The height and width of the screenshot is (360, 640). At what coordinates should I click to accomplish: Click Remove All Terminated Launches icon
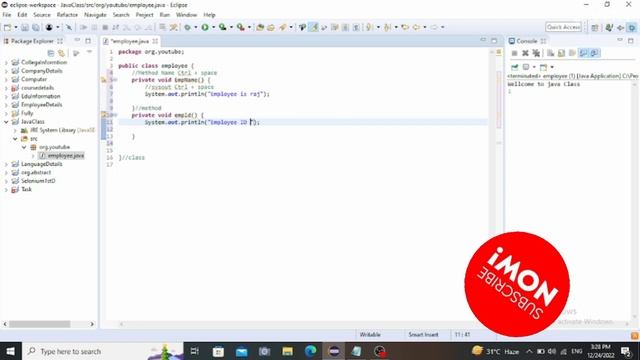pos(536,53)
